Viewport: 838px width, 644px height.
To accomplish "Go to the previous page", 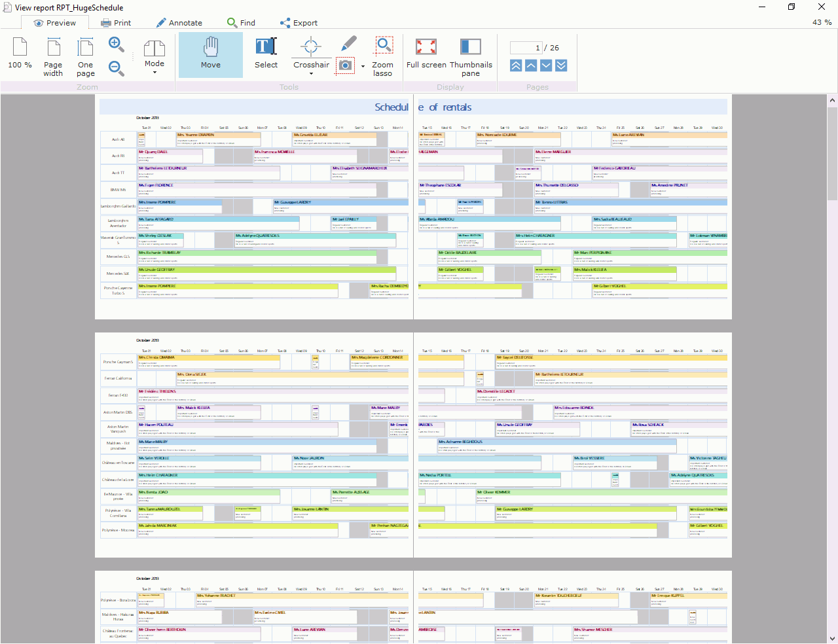I will tap(531, 65).
